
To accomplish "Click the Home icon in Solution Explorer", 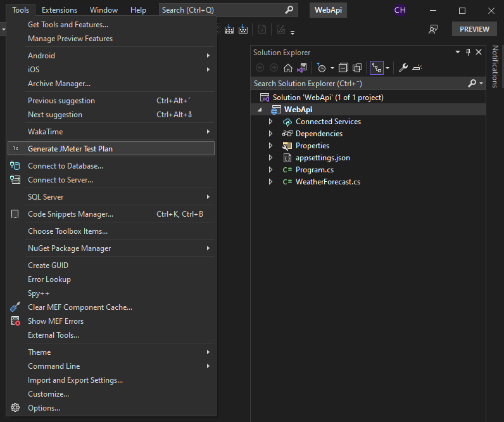I will pos(287,68).
